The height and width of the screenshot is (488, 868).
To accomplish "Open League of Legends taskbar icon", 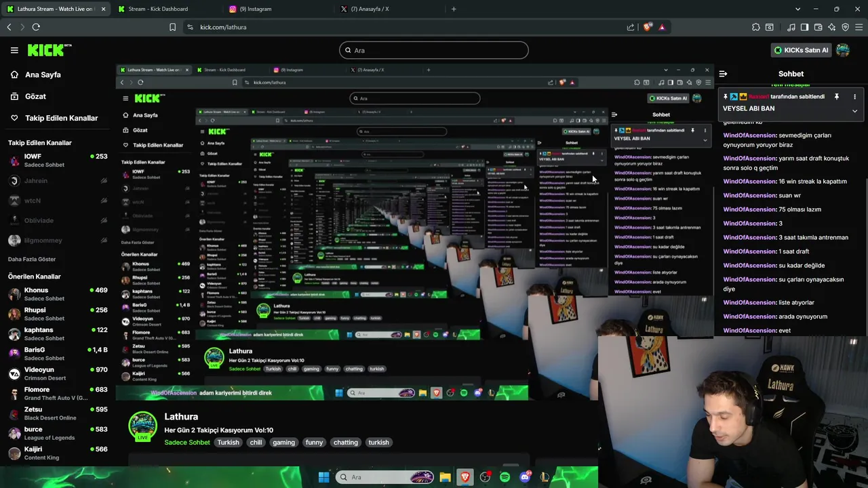I will click(545, 477).
